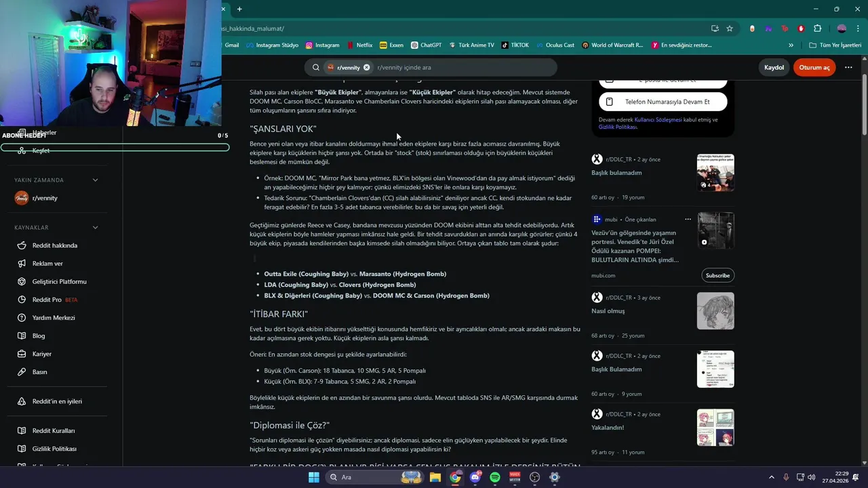
Task: Click the Reddit search magnifier icon
Action: pos(316,67)
